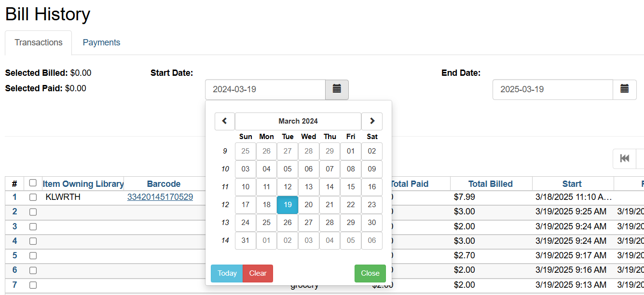This screenshot has width=644, height=295.
Task: Open barcode 33420145170529 link
Action: click(160, 197)
